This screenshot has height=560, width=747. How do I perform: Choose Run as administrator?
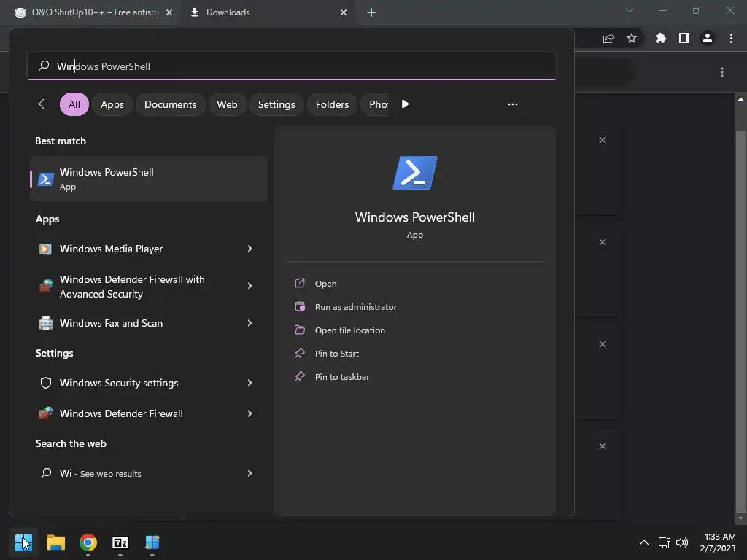tap(355, 307)
